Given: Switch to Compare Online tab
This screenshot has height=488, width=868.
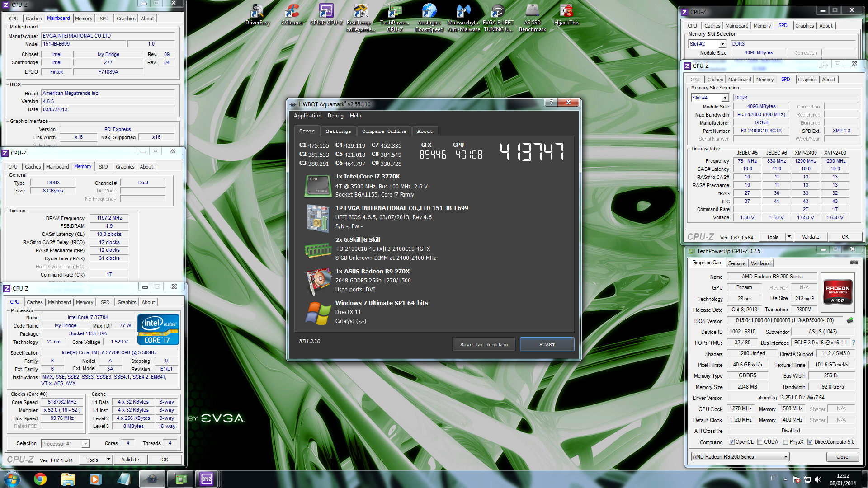Looking at the screenshot, I should pos(384,131).
